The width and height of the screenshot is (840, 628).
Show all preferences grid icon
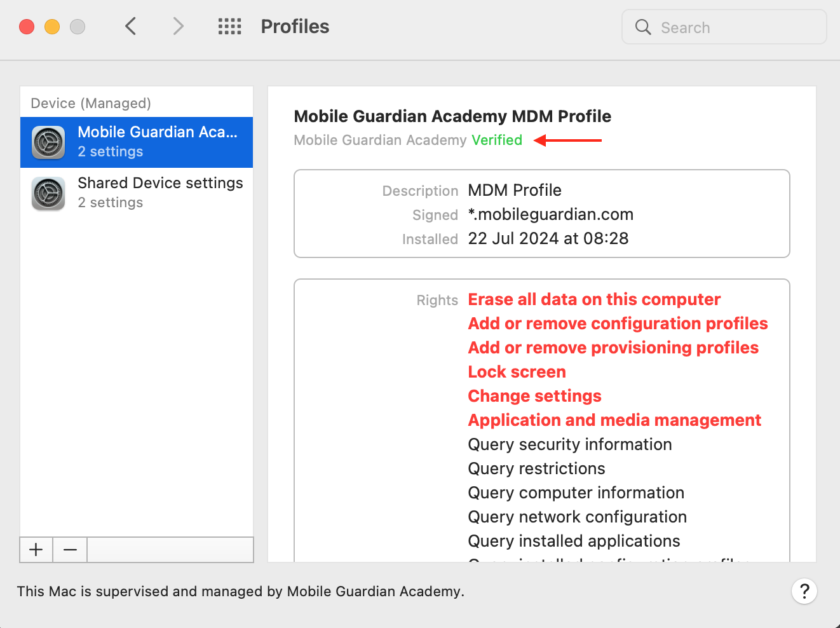229,27
